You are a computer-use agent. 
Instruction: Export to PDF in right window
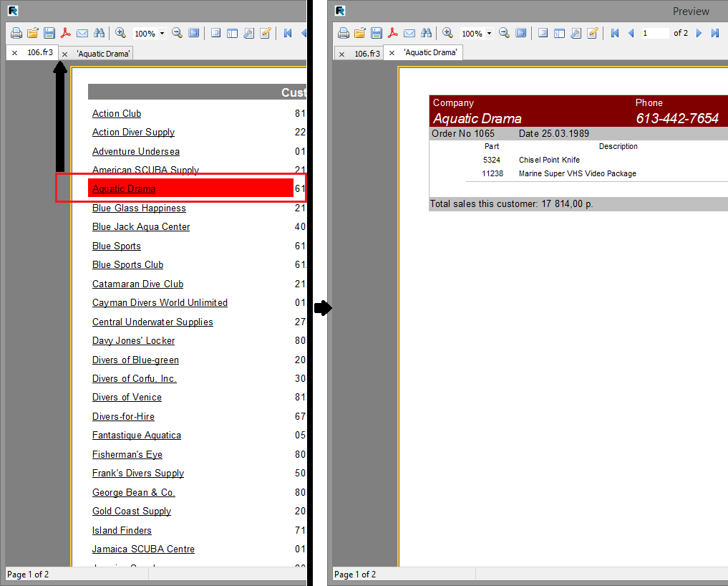[x=393, y=33]
